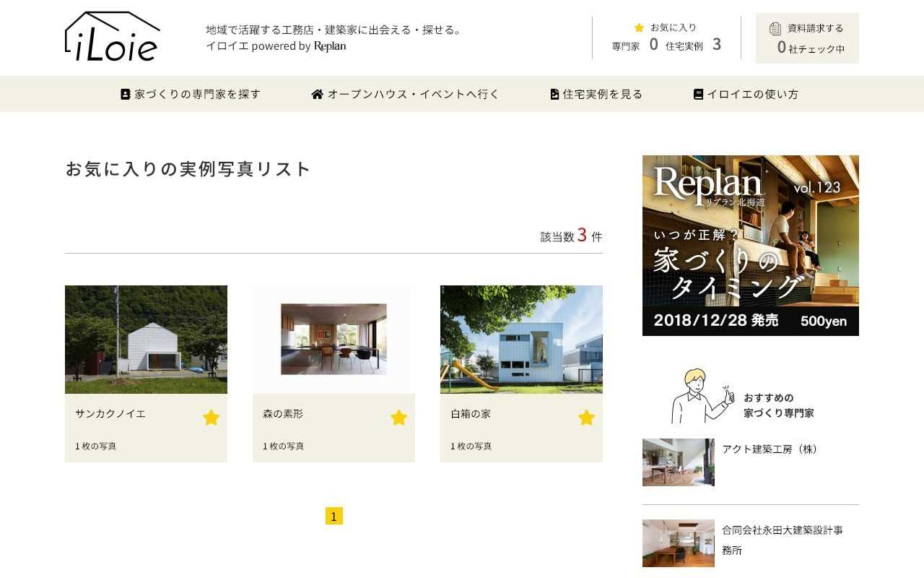Screen dimensions: 924x578
Task: Click the Replan logo in the header tagline
Action: [330, 46]
